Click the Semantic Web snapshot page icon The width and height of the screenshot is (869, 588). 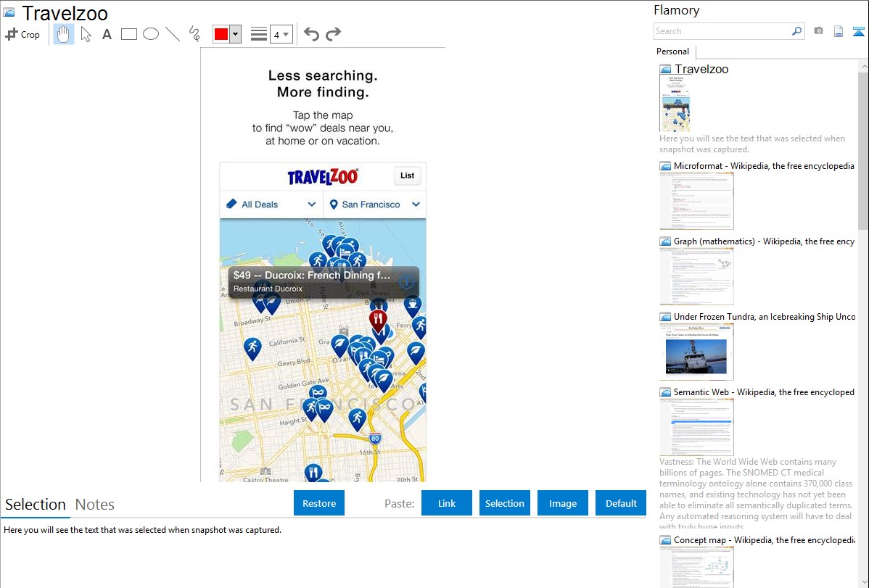[666, 392]
